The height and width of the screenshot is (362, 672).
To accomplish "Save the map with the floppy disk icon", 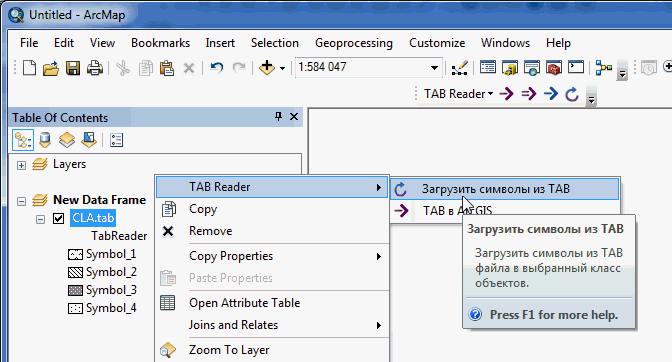I will [73, 68].
